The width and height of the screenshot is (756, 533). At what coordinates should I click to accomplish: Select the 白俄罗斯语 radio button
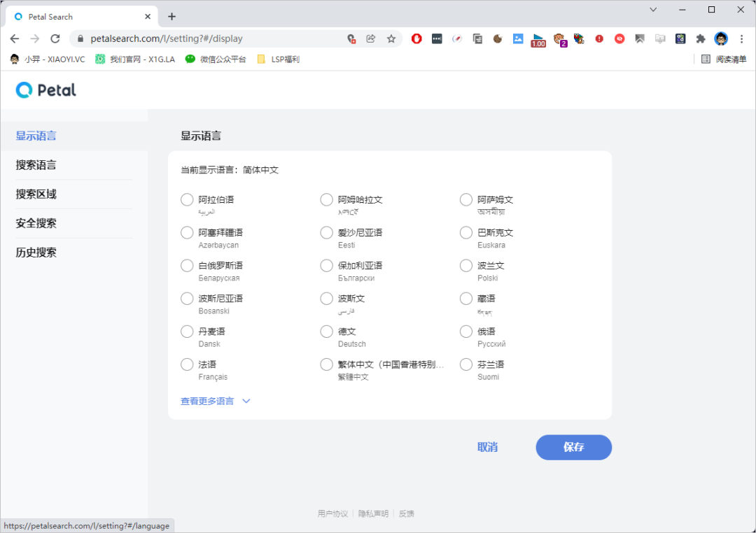pos(187,266)
